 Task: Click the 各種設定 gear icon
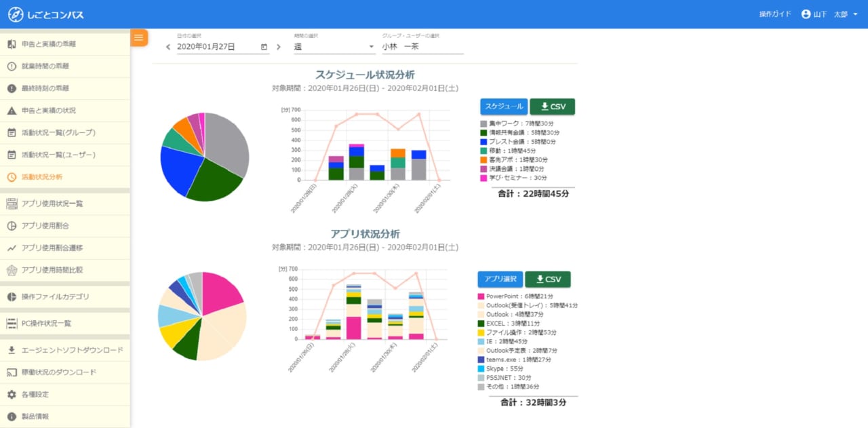click(12, 394)
